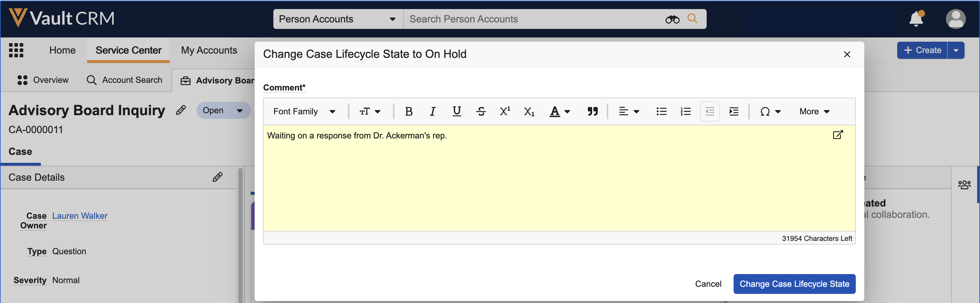The height and width of the screenshot is (303, 980).
Task: Switch to the My Accounts tab
Action: click(x=209, y=50)
